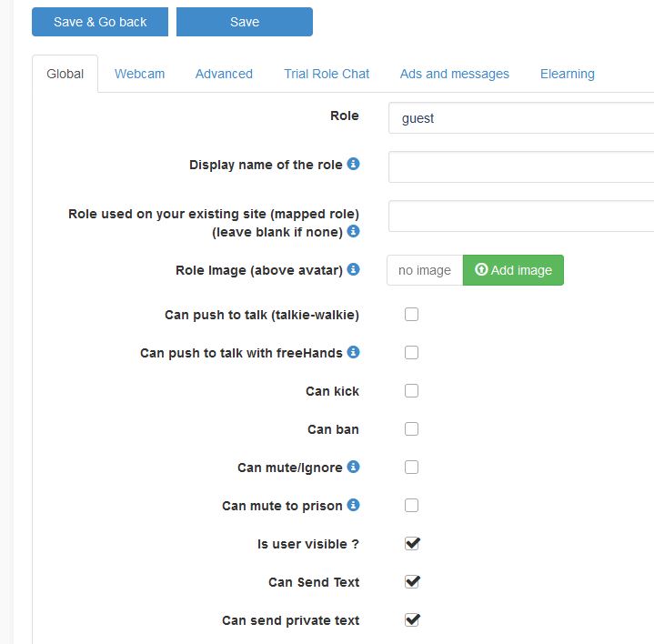654x644 pixels.
Task: Switch to the Webcam tab
Action: (139, 74)
